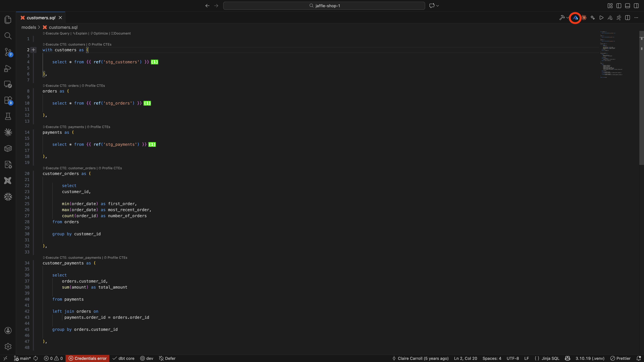Click the orange starburst icon in editor toolbar
This screenshot has width=644, height=362.
point(584,18)
